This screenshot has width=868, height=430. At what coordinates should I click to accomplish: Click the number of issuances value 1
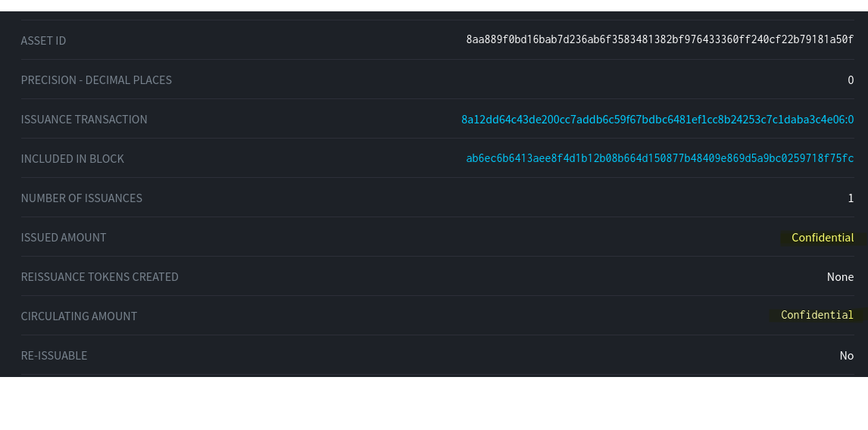pyautogui.click(x=851, y=198)
